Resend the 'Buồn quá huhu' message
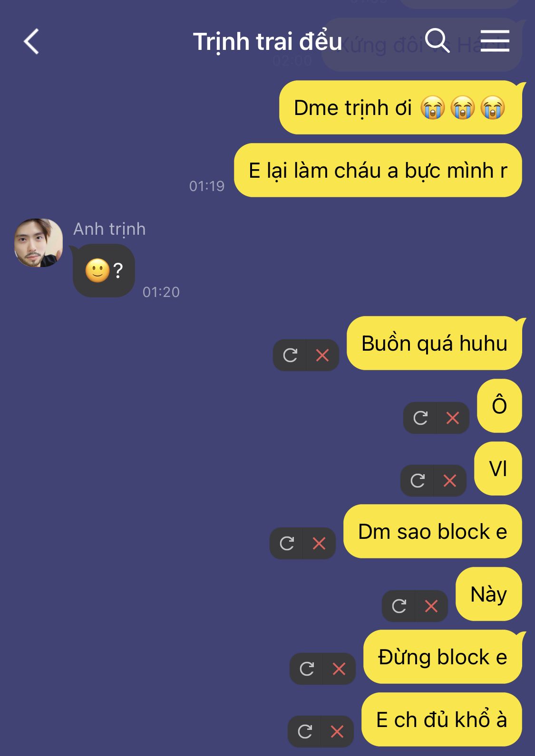Image resolution: width=535 pixels, height=756 pixels. [290, 355]
